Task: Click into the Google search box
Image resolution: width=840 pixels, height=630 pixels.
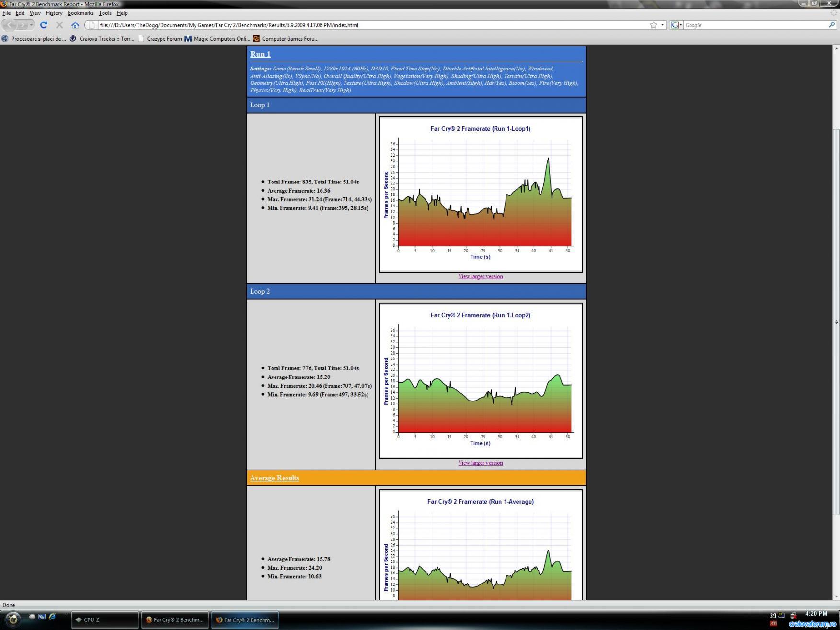Action: 755,25
